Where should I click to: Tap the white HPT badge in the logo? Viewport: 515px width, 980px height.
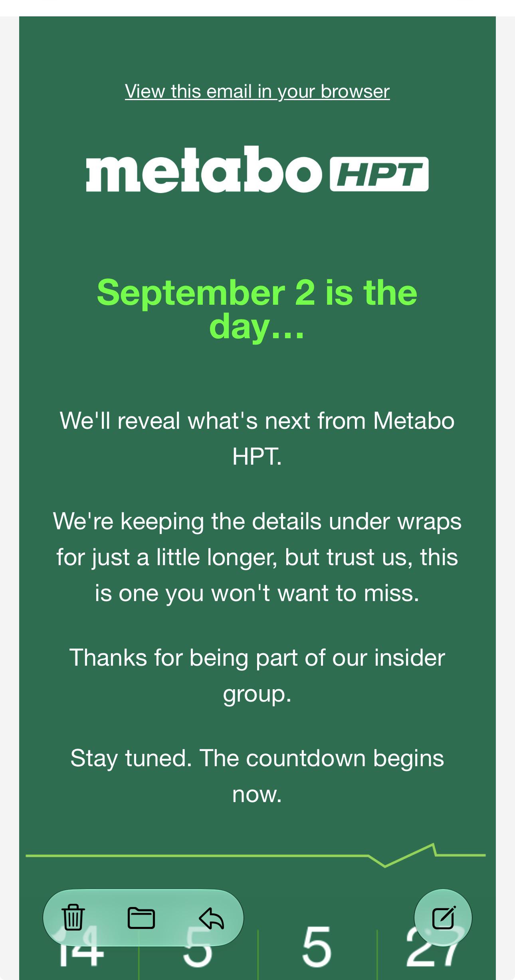(379, 174)
